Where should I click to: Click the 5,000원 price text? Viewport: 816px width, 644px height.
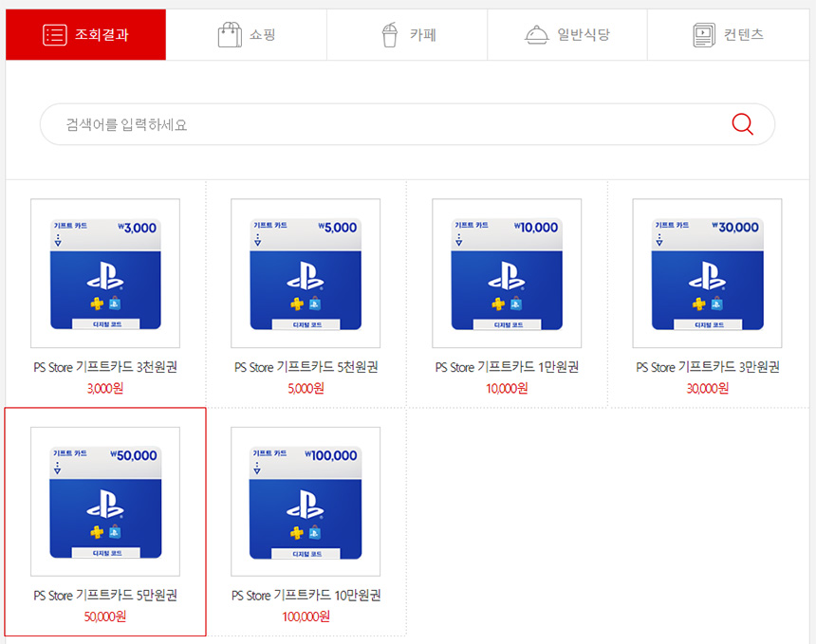(306, 388)
